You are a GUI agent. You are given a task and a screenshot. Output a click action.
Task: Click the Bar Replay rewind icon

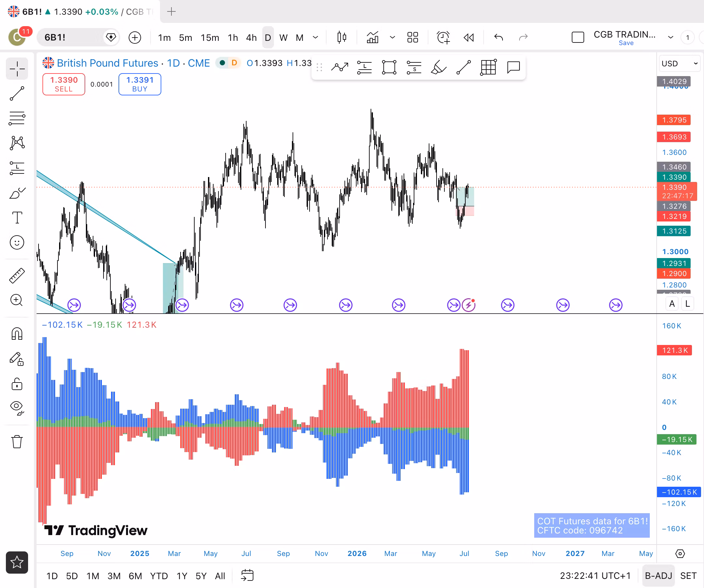tap(469, 37)
